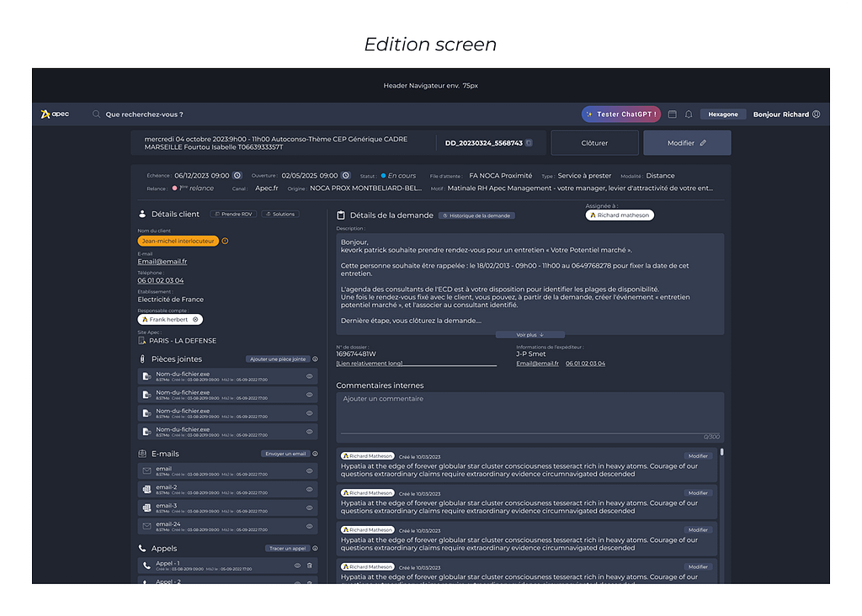This screenshot has height=616, width=862.
Task: View the email-2 entry using its eye icon
Action: pos(309,490)
